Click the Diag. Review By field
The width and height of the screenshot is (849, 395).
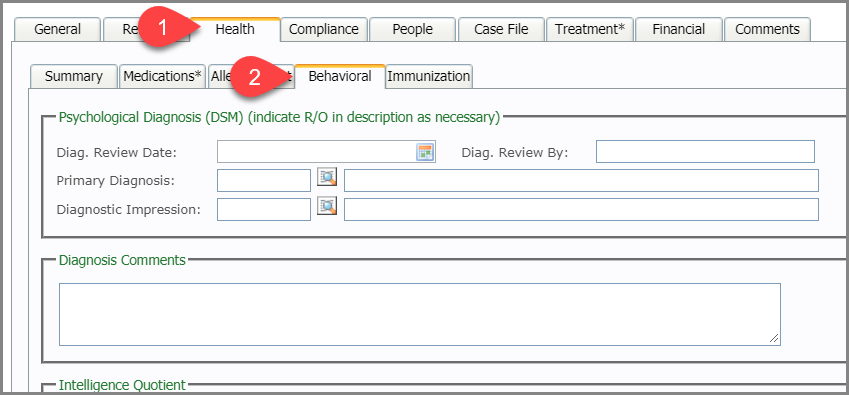[x=705, y=152]
